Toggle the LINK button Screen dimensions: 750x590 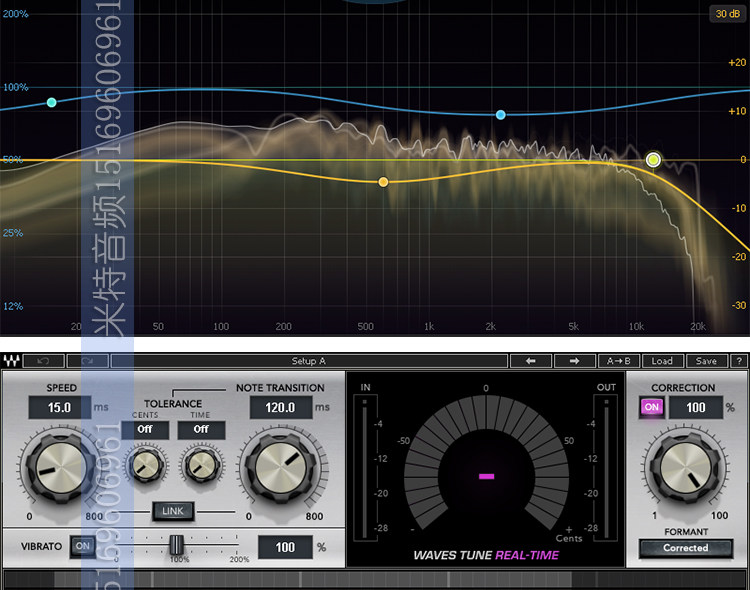coord(173,511)
